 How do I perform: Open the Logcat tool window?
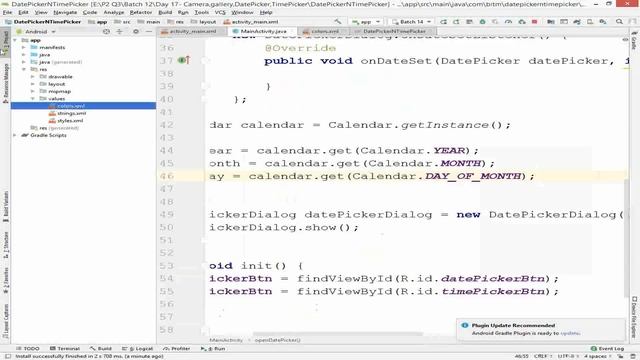[138, 349]
